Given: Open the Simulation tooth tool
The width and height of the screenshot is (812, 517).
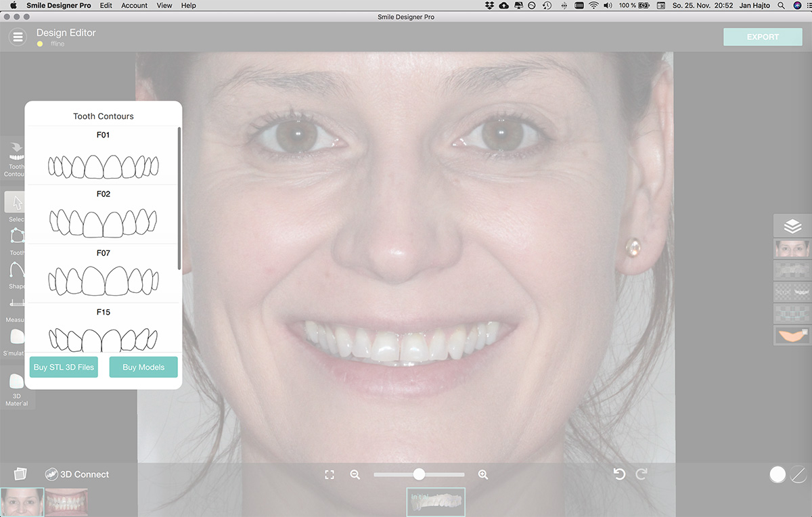Looking at the screenshot, I should pos(16,342).
